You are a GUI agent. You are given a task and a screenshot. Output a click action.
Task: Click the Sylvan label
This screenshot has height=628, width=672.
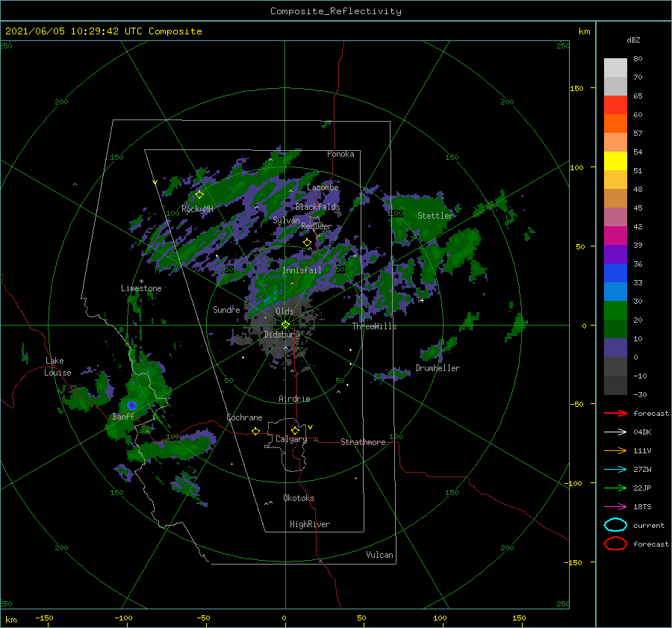click(286, 220)
